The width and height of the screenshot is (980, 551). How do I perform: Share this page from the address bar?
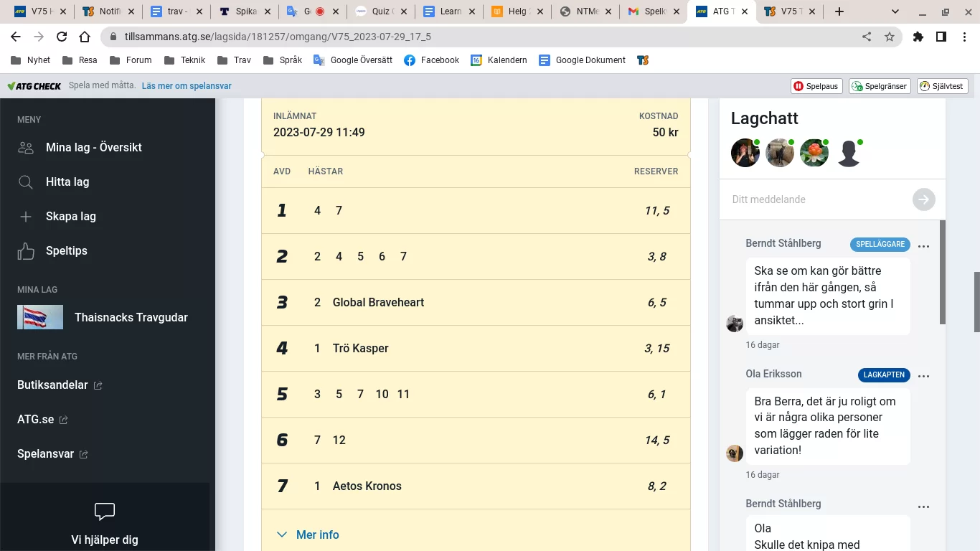click(867, 37)
